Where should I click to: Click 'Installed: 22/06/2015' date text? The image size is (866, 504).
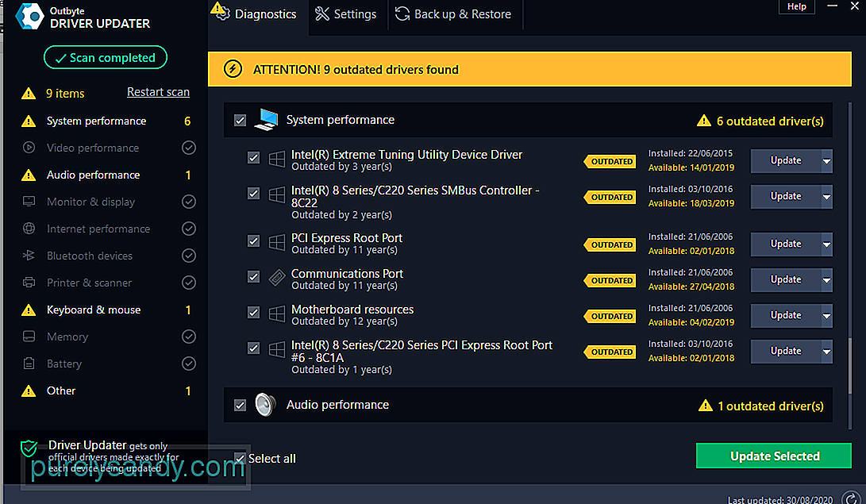(691, 153)
